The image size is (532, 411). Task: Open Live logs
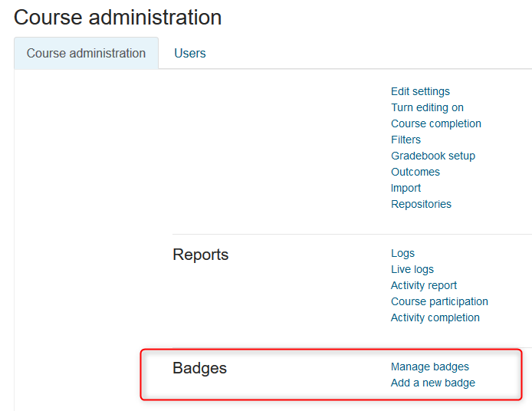tap(412, 269)
